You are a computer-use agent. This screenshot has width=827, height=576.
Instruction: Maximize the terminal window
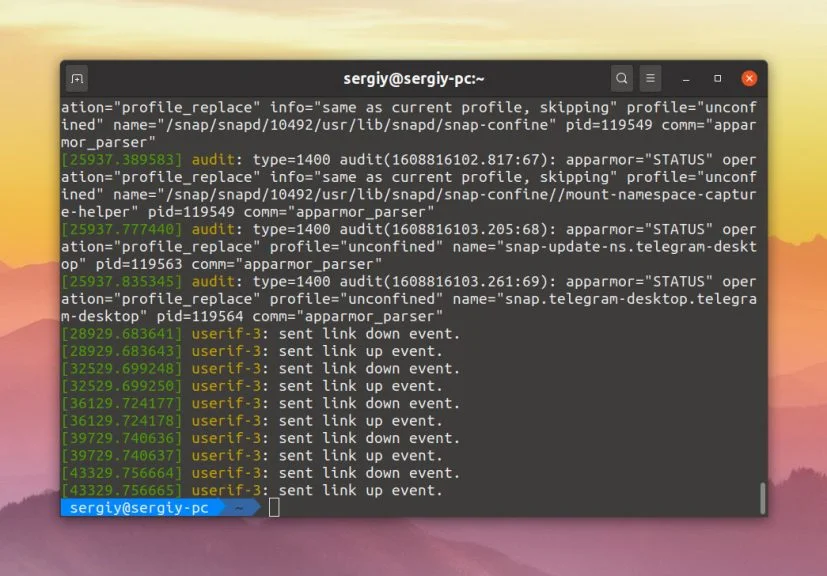tap(716, 78)
